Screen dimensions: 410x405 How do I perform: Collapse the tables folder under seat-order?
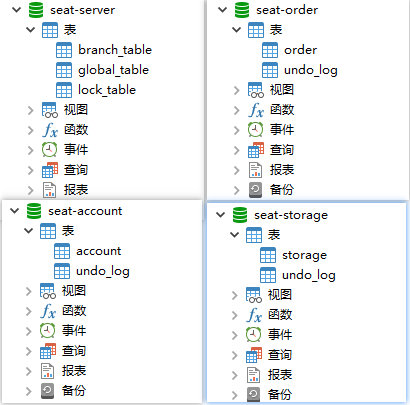tap(236, 30)
